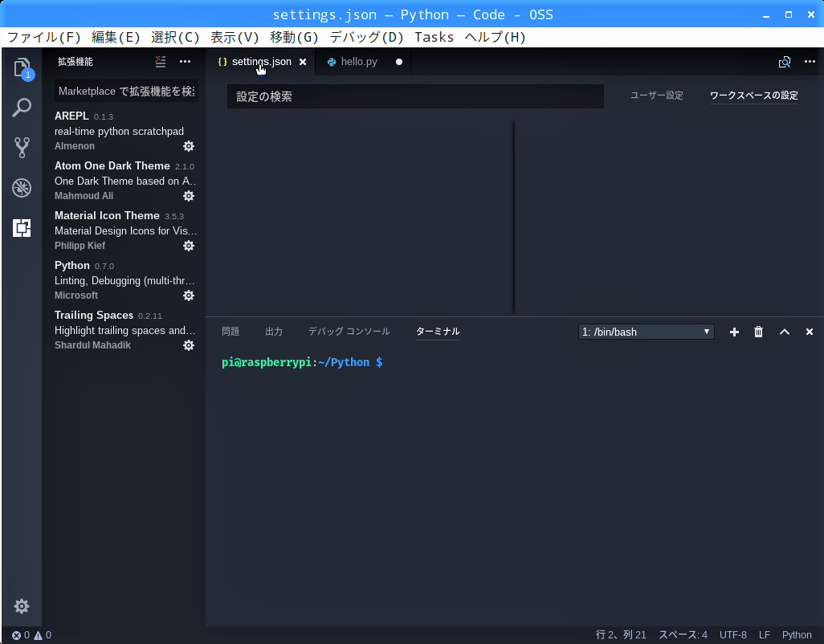Select the Extensions view icon

coord(22,228)
